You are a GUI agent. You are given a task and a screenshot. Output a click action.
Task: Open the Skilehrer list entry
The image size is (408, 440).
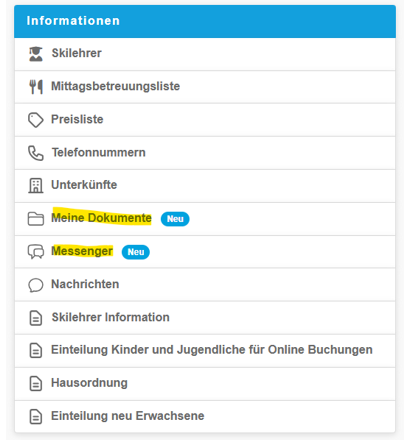[x=205, y=54]
